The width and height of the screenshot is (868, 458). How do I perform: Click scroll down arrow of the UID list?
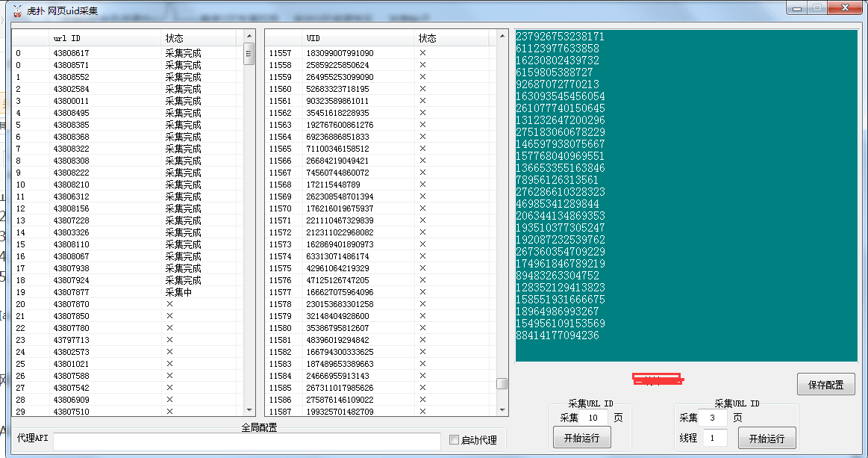click(x=502, y=410)
